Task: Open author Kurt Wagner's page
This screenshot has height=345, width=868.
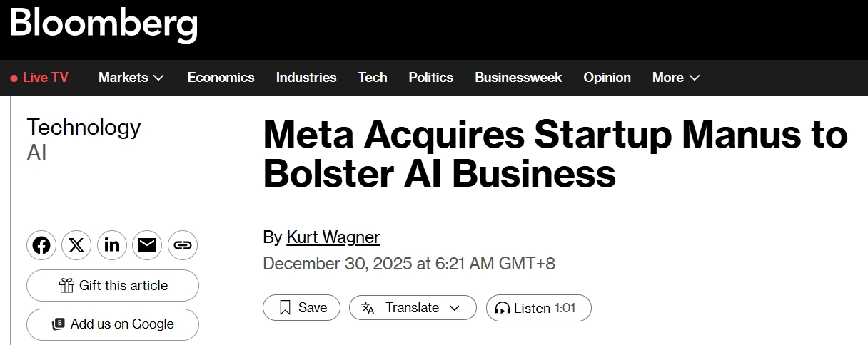Action: 333,237
